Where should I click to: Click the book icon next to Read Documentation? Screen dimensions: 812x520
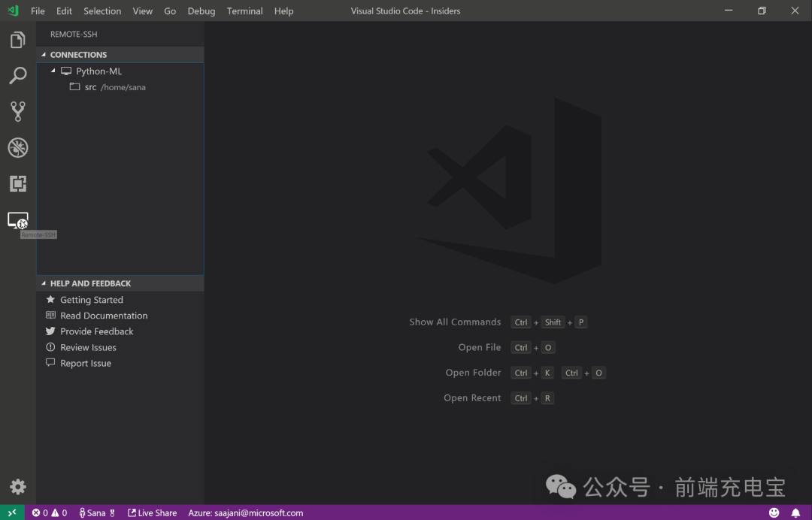point(50,315)
